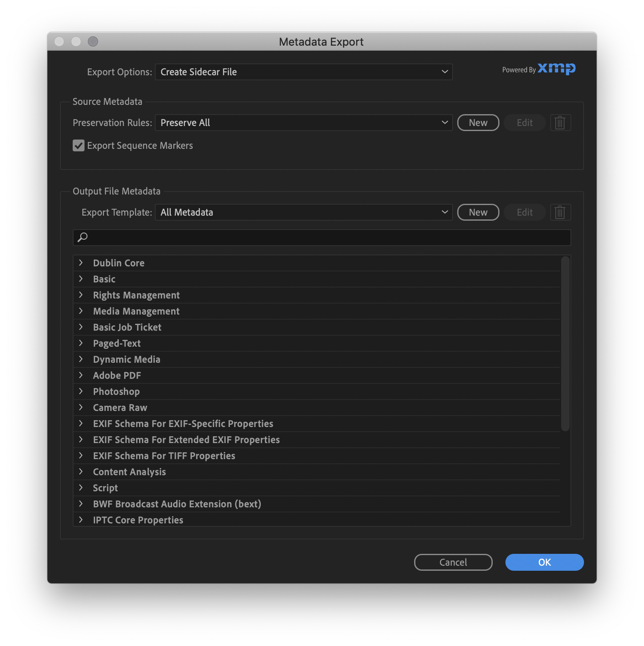
Task: Delete preservation rule with trash icon
Action: (560, 123)
